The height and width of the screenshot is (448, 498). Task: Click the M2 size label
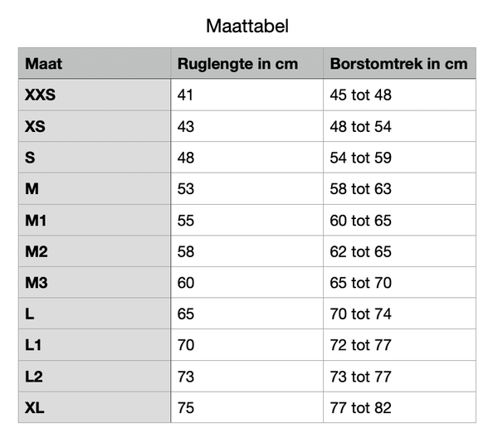coord(37,251)
